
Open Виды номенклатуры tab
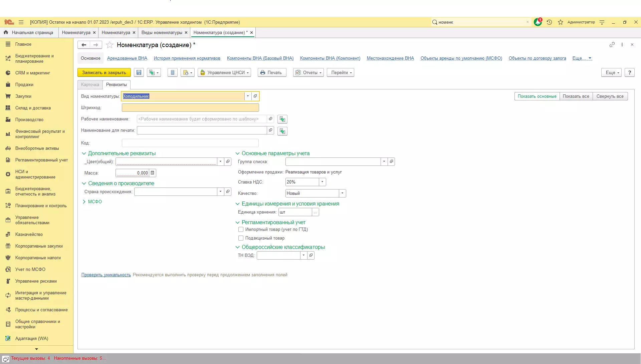coord(162,32)
